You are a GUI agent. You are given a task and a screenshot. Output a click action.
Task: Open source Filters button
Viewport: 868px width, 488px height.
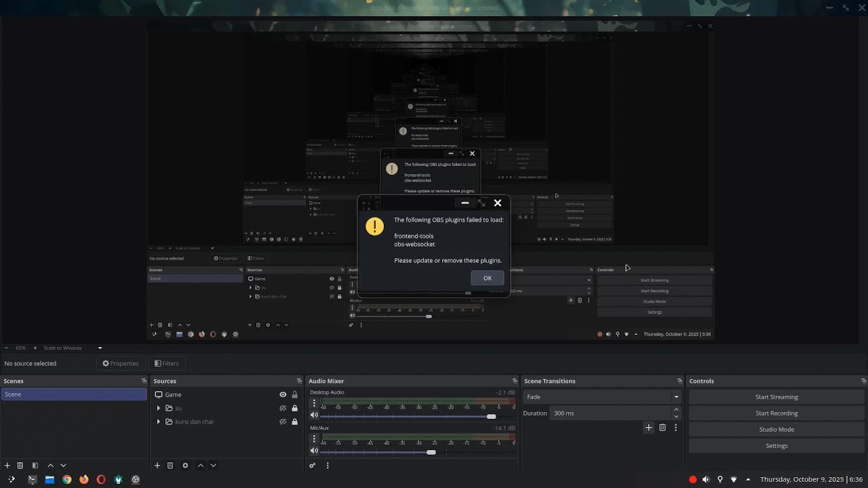[x=166, y=363]
